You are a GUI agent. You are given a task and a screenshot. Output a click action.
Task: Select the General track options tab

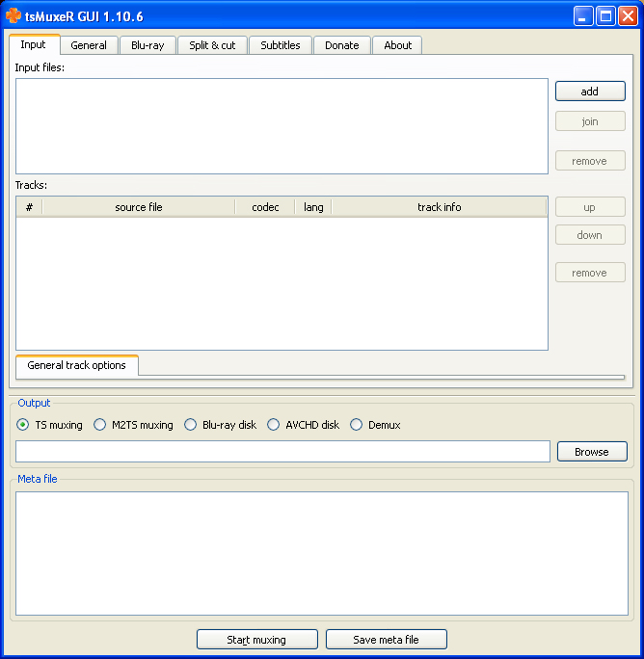tap(76, 365)
